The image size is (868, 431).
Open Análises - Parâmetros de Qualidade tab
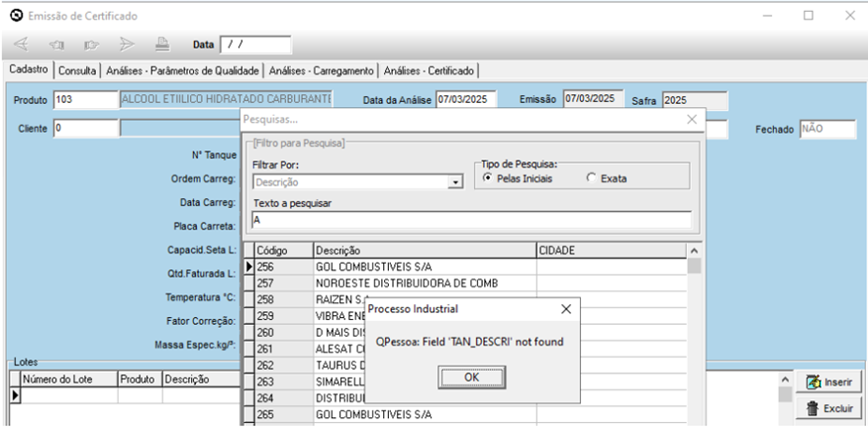pyautogui.click(x=183, y=71)
